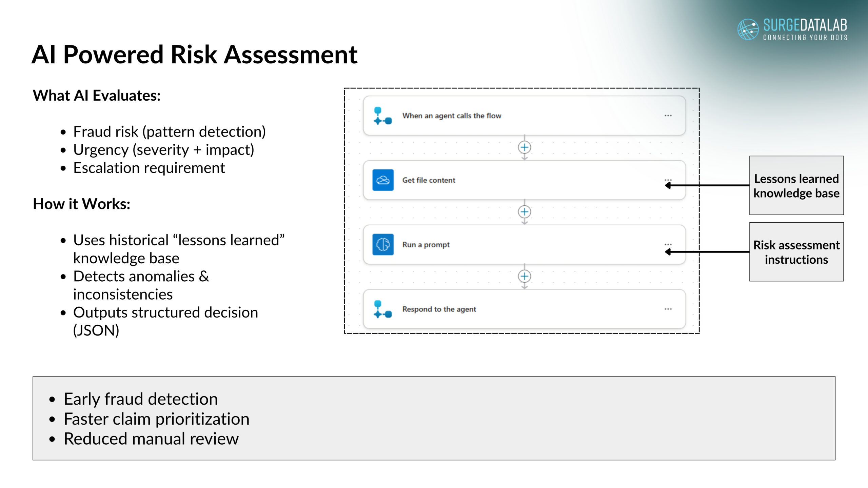
Task: Click the Risk assessment instructions box
Action: pyautogui.click(x=796, y=252)
